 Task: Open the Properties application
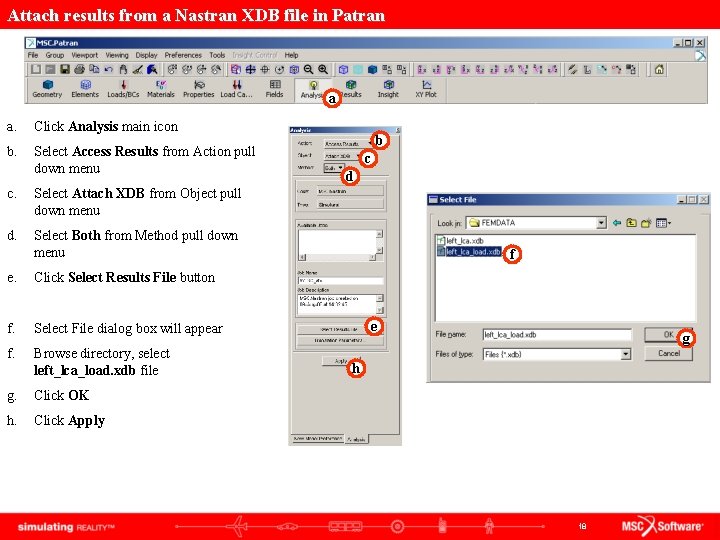click(x=198, y=89)
